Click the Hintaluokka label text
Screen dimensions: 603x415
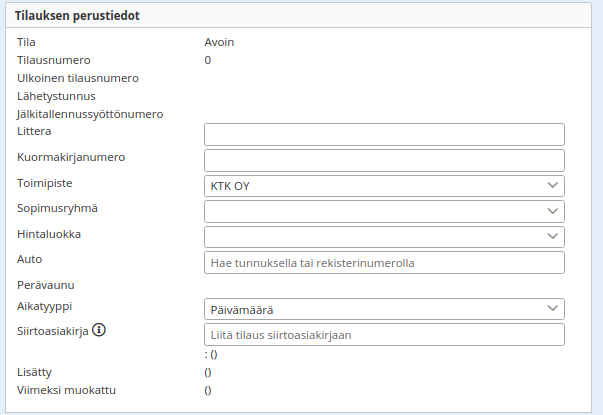49,233
